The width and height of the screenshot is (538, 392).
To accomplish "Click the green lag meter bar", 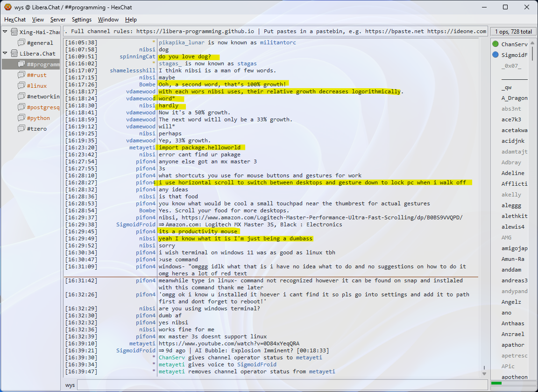I will click(x=496, y=383).
